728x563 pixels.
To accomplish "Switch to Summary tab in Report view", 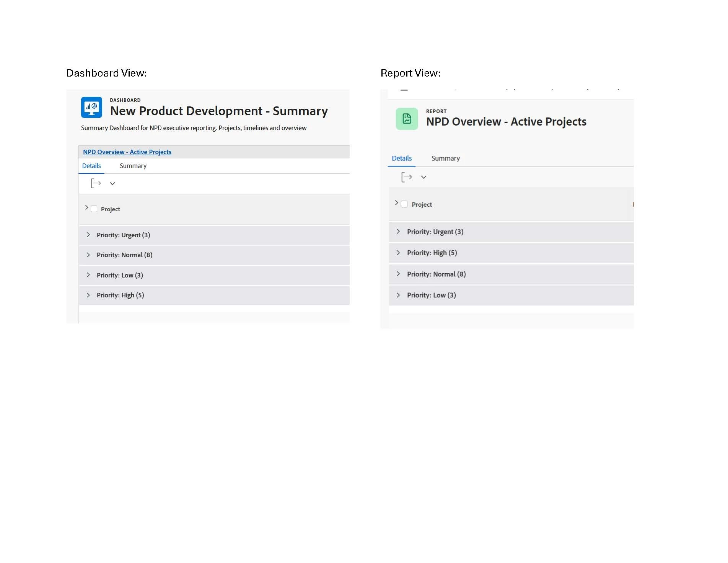I will [x=446, y=158].
